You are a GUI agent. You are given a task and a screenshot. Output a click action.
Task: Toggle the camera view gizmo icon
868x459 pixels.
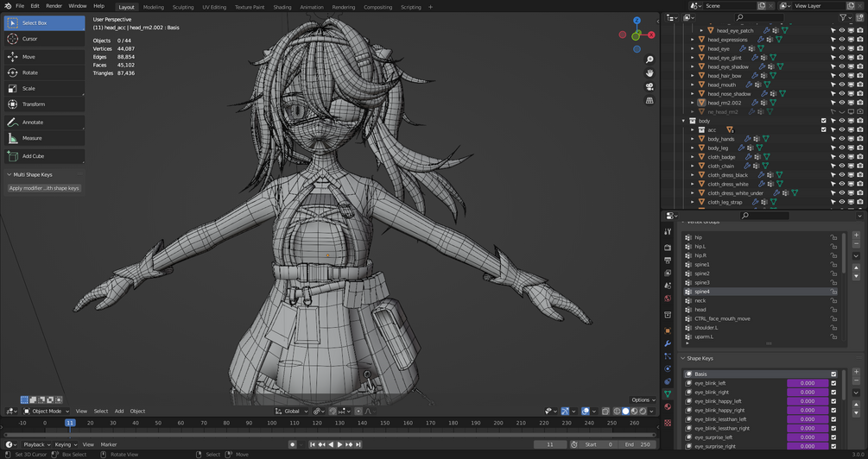click(x=649, y=87)
